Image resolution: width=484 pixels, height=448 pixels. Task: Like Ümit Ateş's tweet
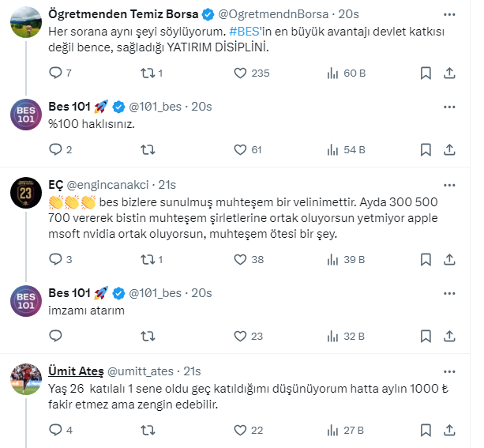[242, 430]
